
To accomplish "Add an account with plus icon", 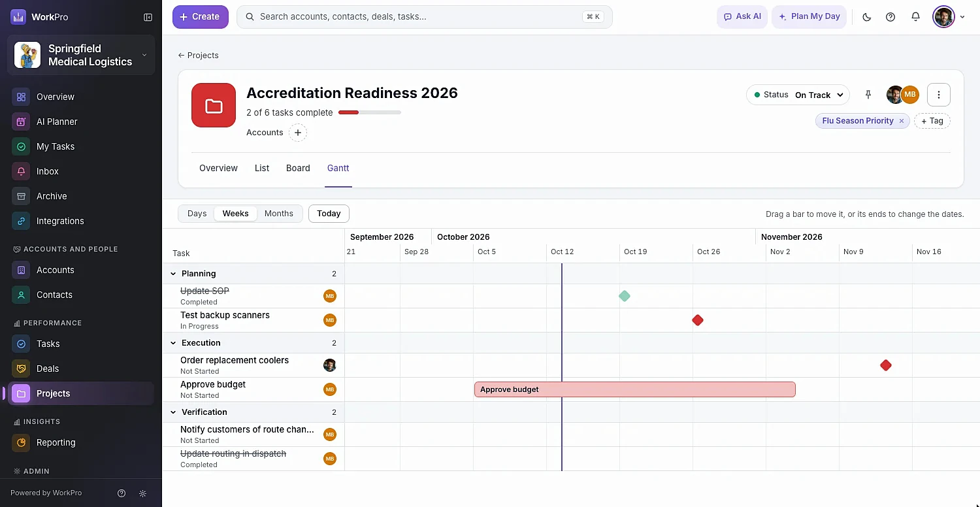I will coord(298,133).
